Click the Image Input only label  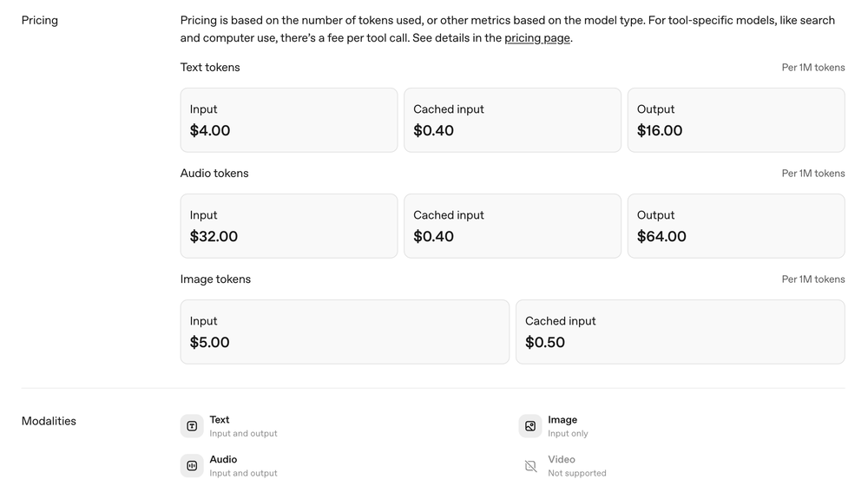click(x=568, y=434)
